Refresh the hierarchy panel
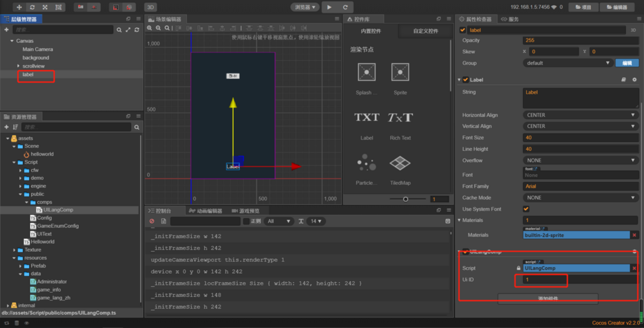Screen dimensions: 644x328 click(137, 29)
